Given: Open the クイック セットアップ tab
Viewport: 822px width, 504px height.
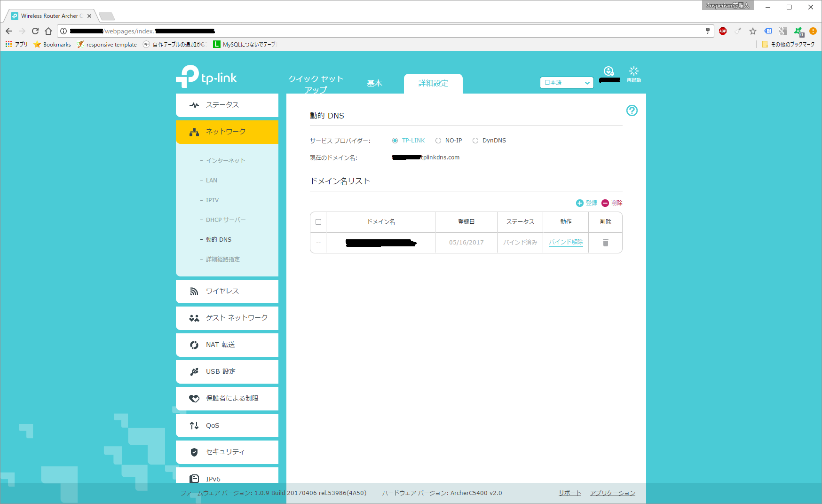Looking at the screenshot, I should 316,84.
